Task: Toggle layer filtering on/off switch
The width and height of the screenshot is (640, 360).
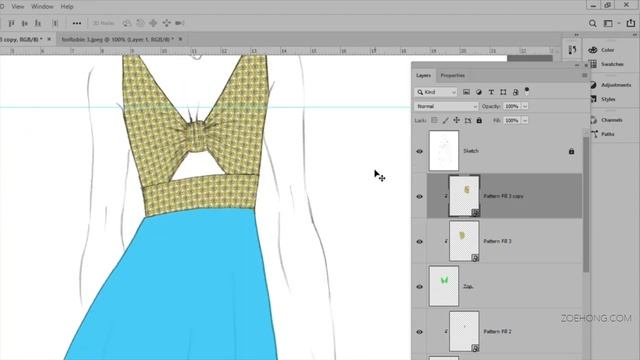Action: click(527, 91)
